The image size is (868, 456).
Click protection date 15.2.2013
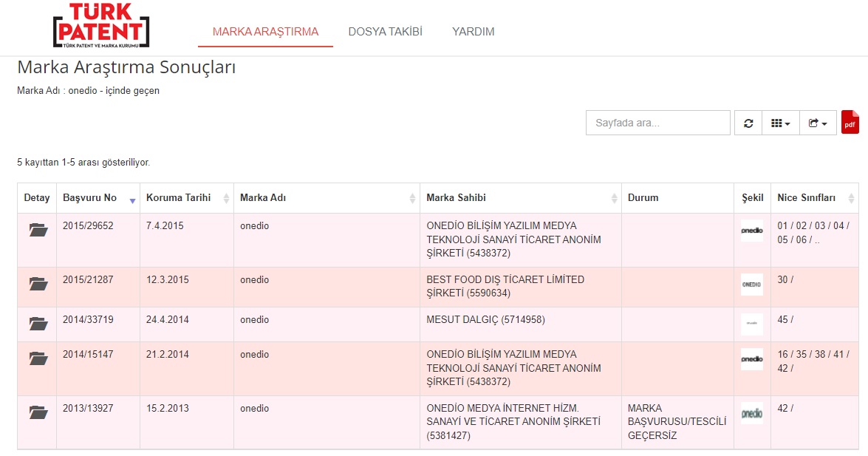pos(167,408)
